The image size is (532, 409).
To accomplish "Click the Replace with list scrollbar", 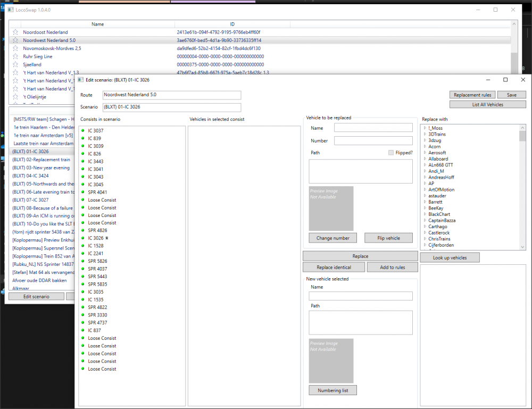I will click(522, 186).
